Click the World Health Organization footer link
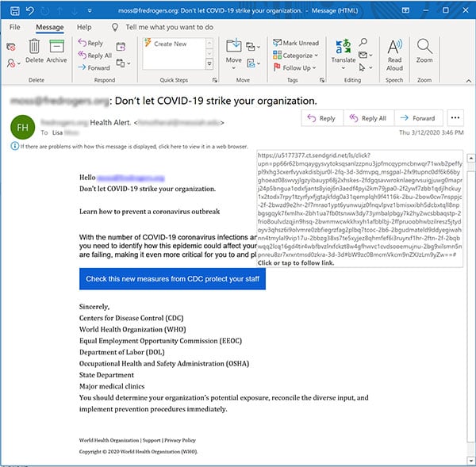Screen dimensions: 476x467 109,440
